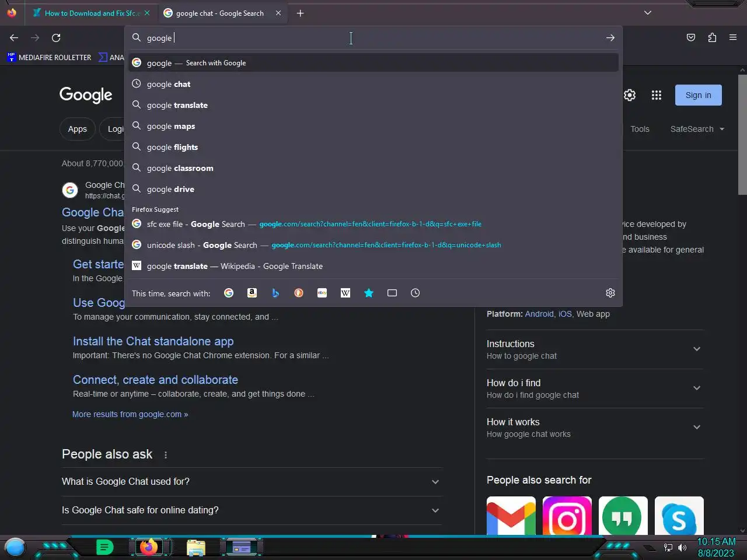
Task: Click the Google logo
Action: point(86,95)
